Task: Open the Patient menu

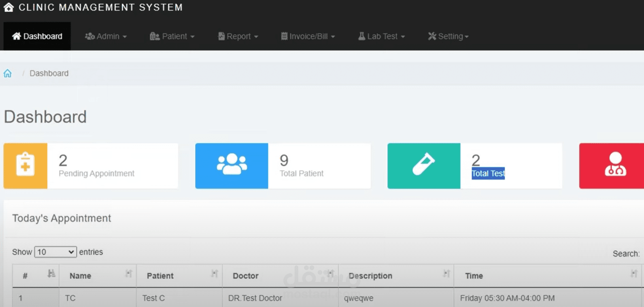Action: (x=172, y=36)
